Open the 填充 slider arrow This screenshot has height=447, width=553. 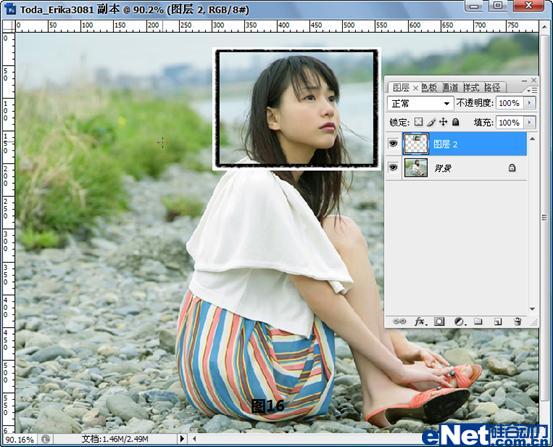point(529,122)
